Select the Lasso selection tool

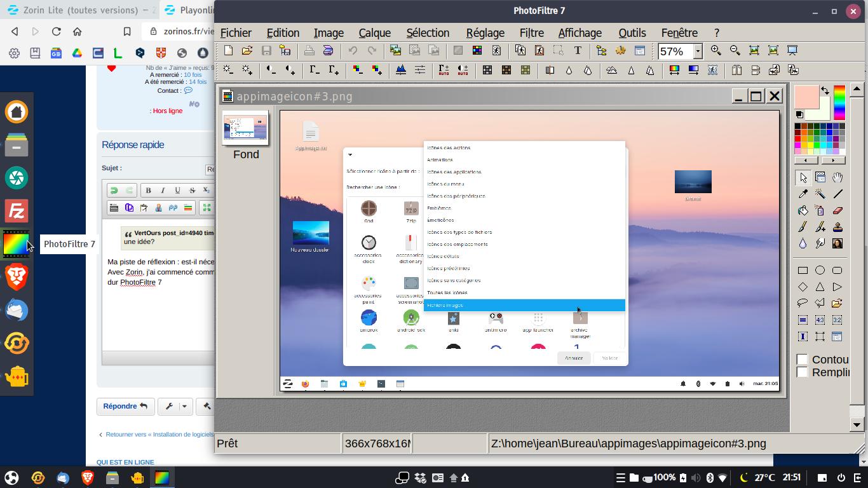(803, 303)
